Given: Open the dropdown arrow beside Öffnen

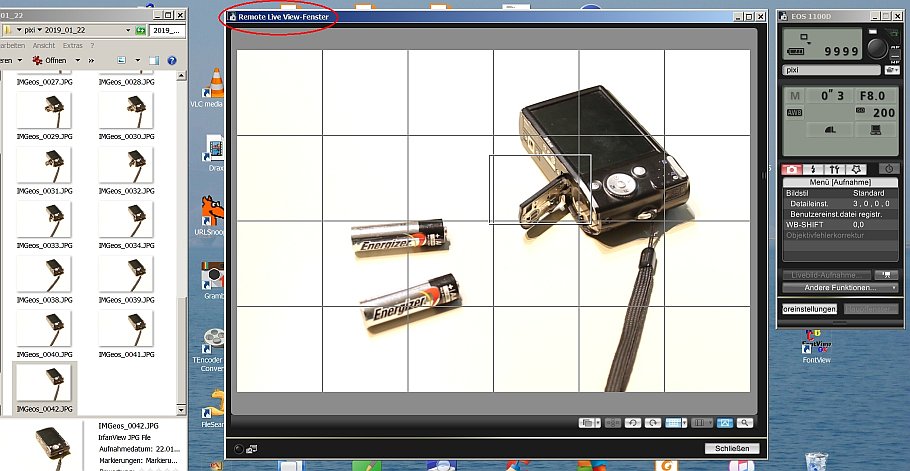Looking at the screenshot, I should click(78, 60).
